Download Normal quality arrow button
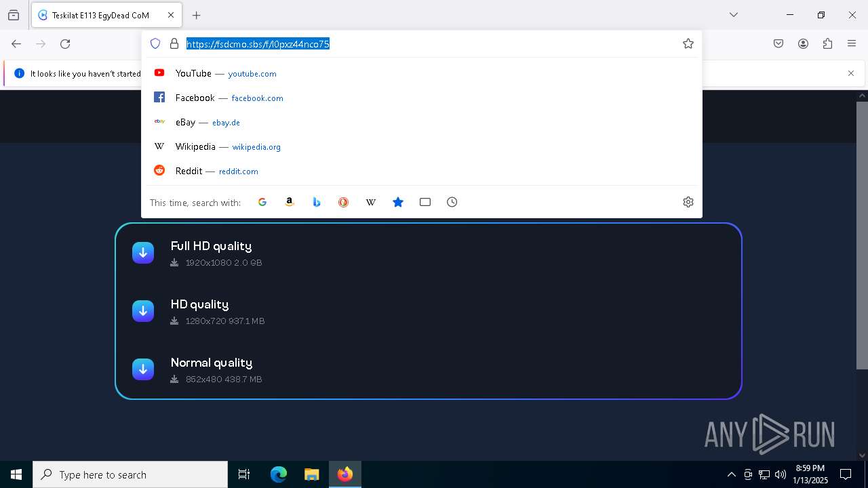Viewport: 868px width, 488px height. [143, 369]
